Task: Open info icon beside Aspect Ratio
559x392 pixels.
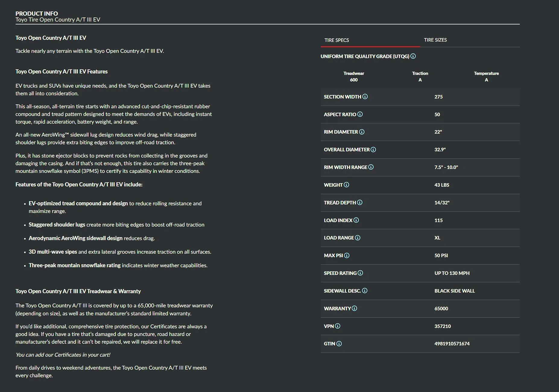Action: click(x=360, y=114)
